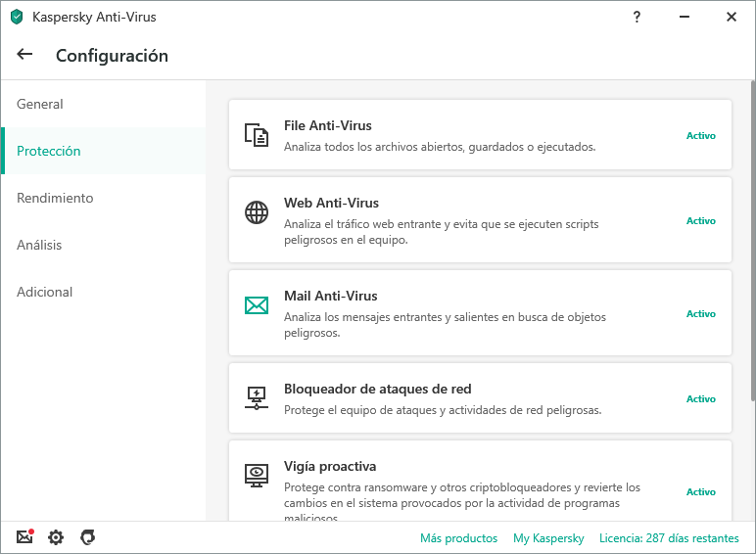Click the File Anti-Virus documents icon

tap(256, 135)
